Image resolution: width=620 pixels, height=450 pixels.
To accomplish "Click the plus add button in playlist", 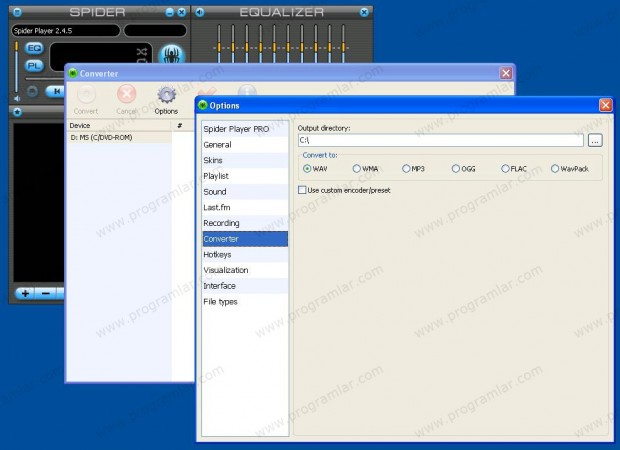I will [x=25, y=293].
